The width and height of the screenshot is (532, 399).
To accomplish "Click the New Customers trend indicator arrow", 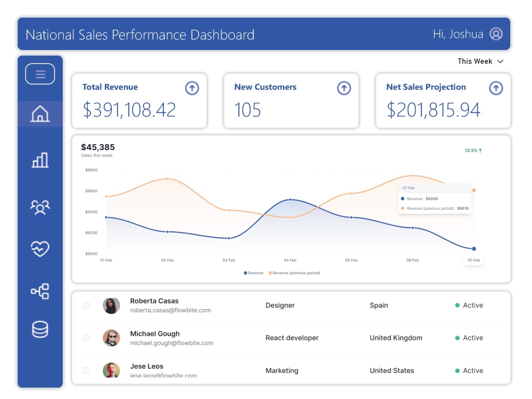I will 344,88.
